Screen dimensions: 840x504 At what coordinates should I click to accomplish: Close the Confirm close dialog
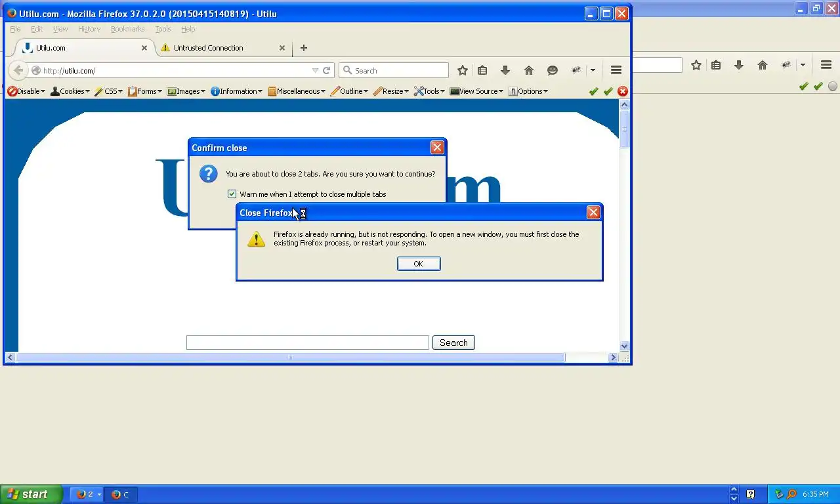[x=437, y=148]
